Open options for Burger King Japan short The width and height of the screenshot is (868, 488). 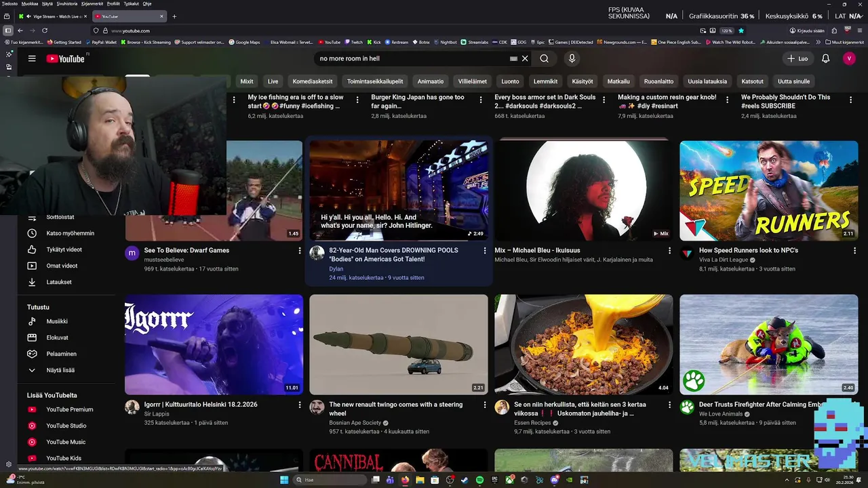(x=481, y=100)
